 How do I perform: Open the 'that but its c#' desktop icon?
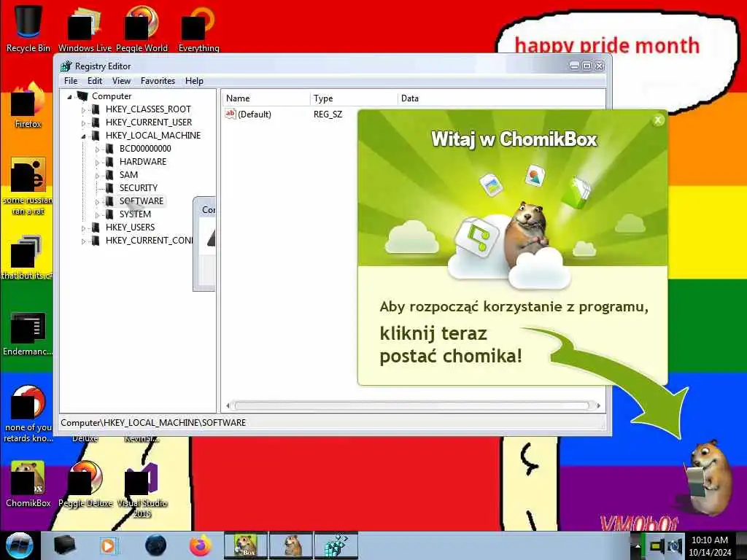point(27,257)
